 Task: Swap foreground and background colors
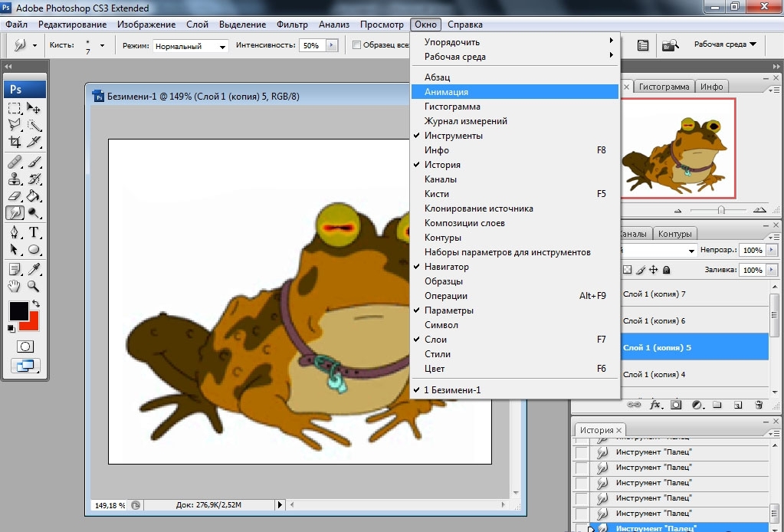(x=35, y=304)
